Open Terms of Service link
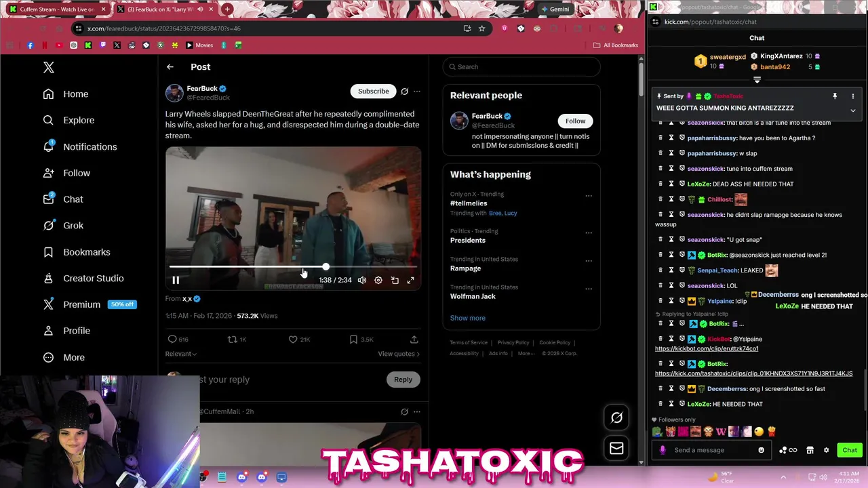 pyautogui.click(x=469, y=343)
